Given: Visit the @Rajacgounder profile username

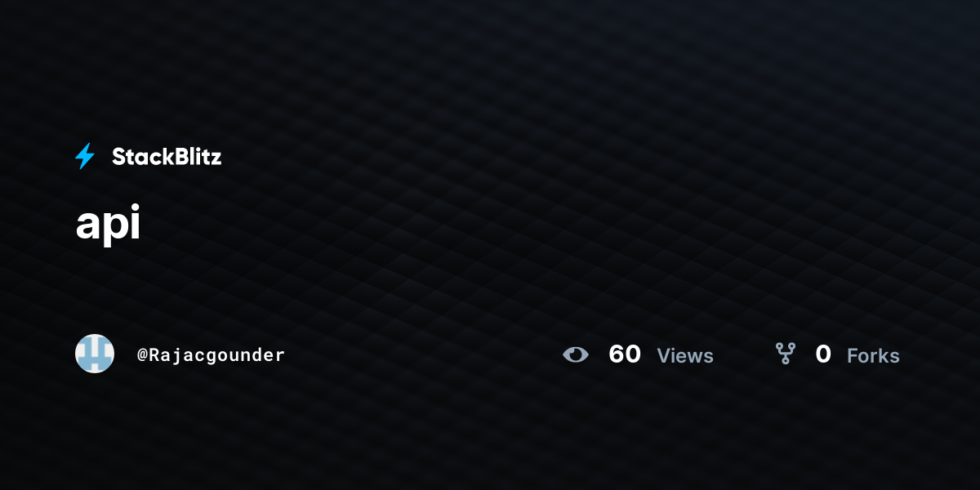Looking at the screenshot, I should pyautogui.click(x=211, y=355).
